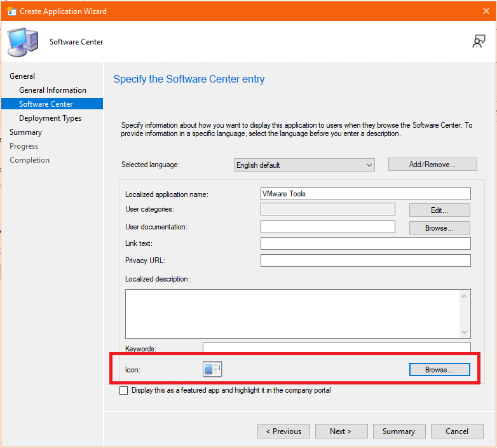Image resolution: width=497 pixels, height=448 pixels.
Task: Go back with the Previous button
Action: tap(283, 431)
